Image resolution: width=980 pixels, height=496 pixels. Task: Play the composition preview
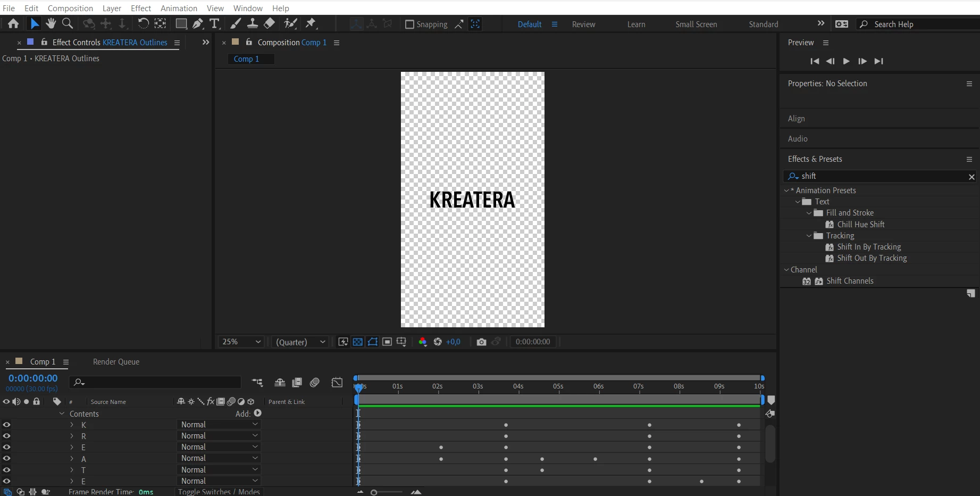(x=846, y=61)
